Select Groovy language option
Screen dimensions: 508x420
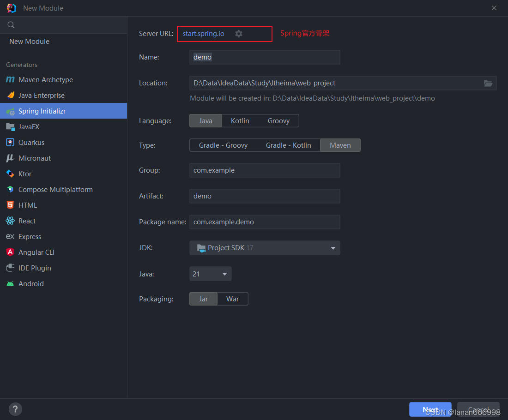coord(278,121)
